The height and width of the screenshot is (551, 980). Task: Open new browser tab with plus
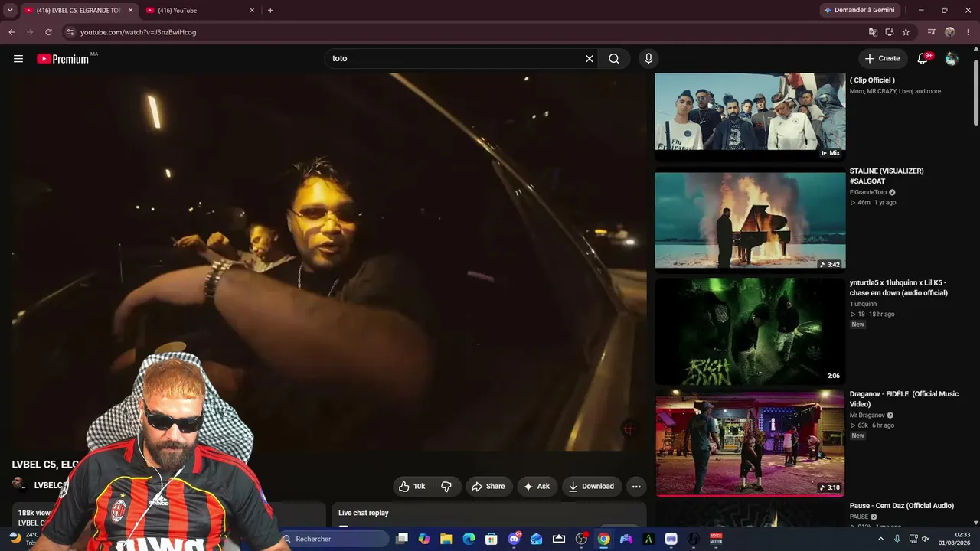270,10
